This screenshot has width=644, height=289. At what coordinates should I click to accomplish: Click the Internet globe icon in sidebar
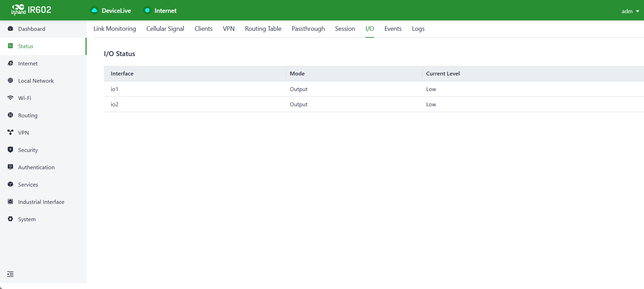tap(10, 63)
